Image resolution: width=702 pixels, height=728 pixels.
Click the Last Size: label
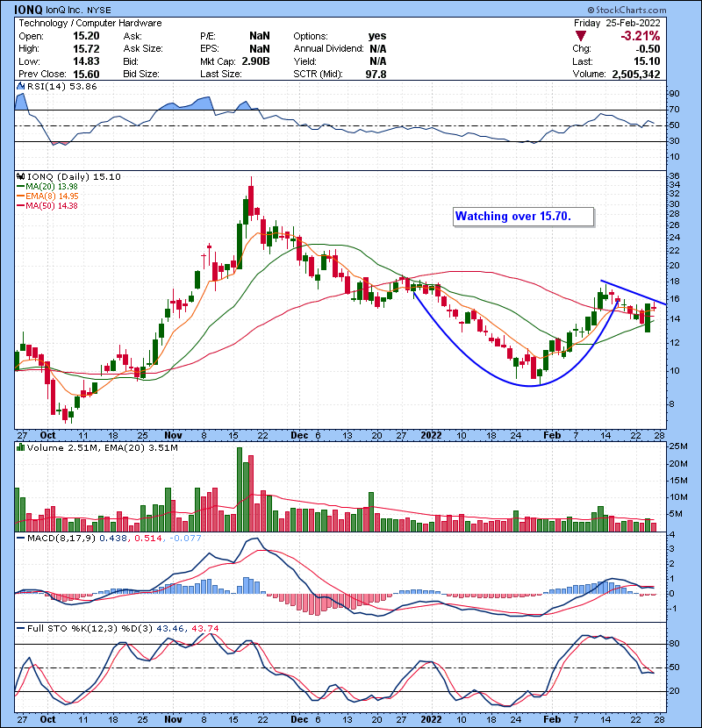coord(221,75)
